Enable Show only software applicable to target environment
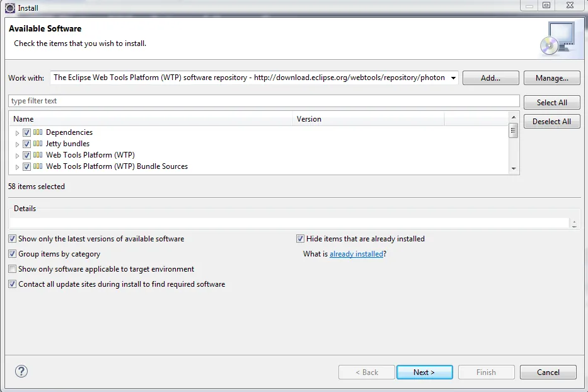This screenshot has width=588, height=392. point(13,269)
